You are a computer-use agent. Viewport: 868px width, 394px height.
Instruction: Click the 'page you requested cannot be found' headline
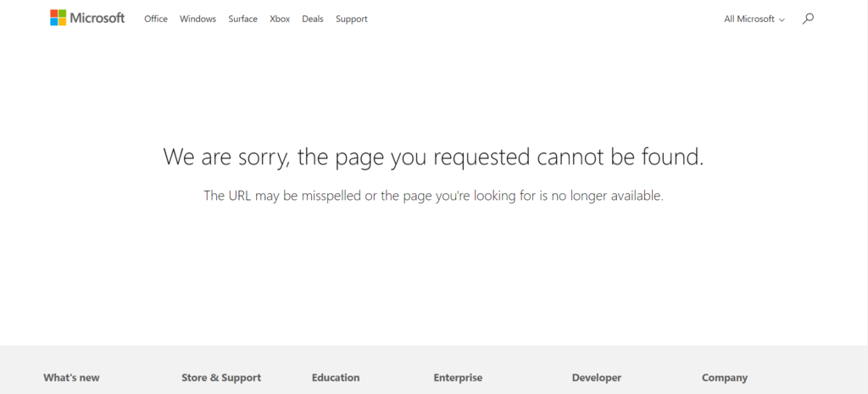(x=433, y=157)
